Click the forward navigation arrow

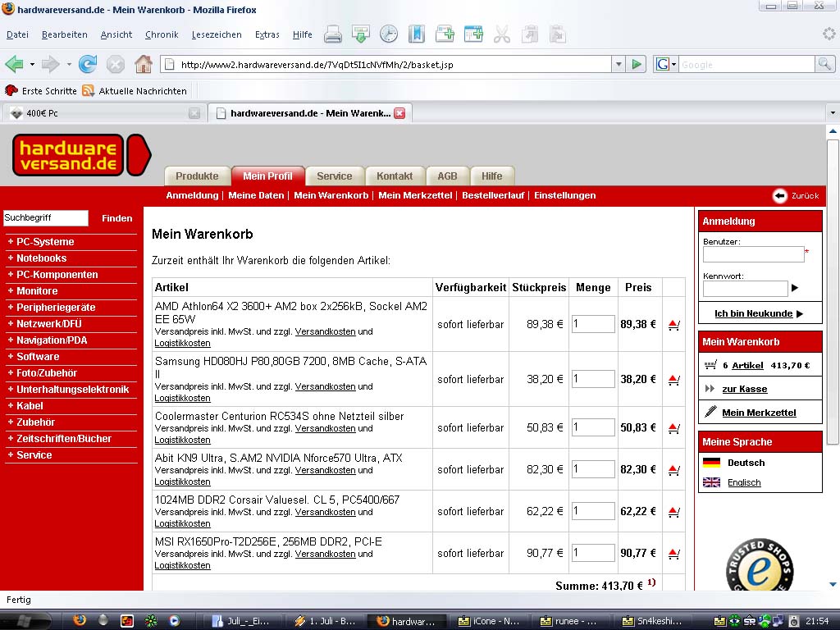(50, 64)
